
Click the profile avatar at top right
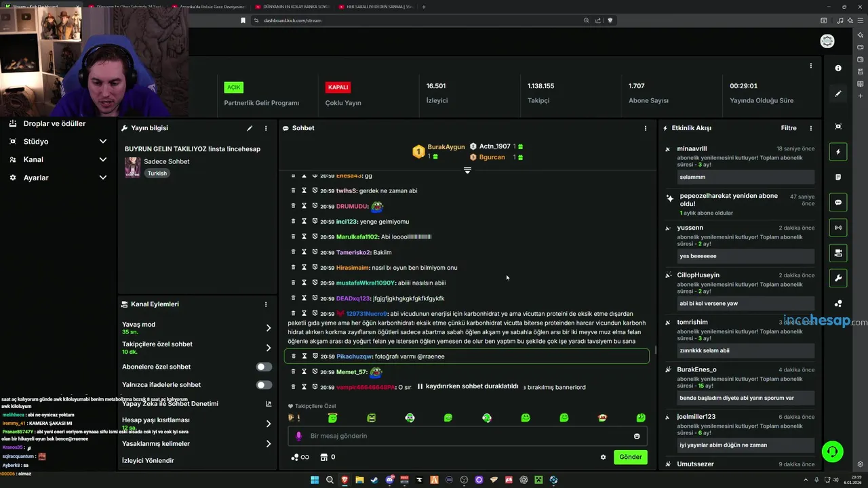[x=827, y=41]
